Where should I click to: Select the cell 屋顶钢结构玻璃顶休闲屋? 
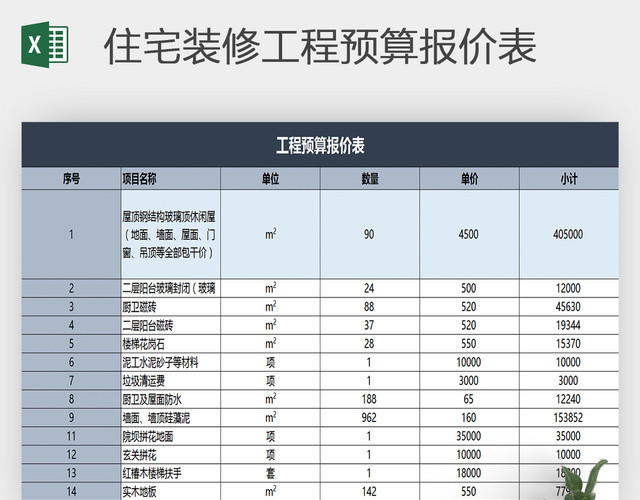[171, 234]
